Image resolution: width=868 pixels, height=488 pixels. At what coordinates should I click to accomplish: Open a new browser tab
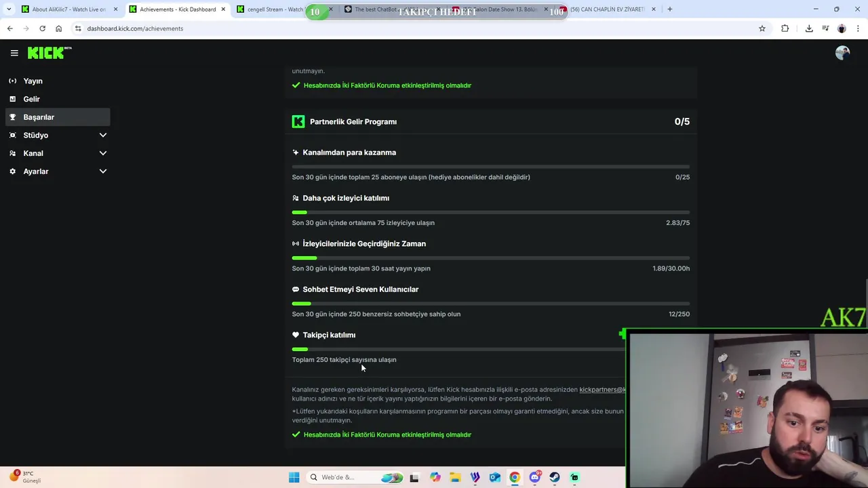pyautogui.click(x=669, y=9)
